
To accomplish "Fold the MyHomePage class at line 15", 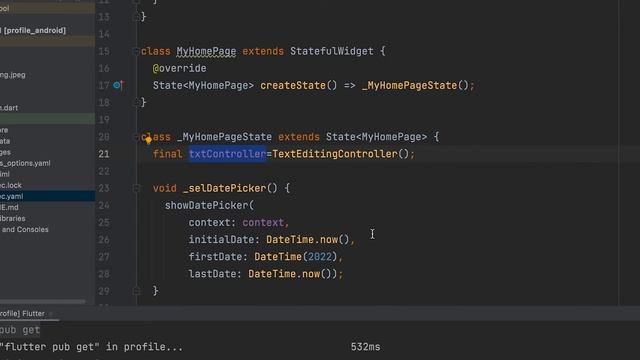I will coord(136,51).
